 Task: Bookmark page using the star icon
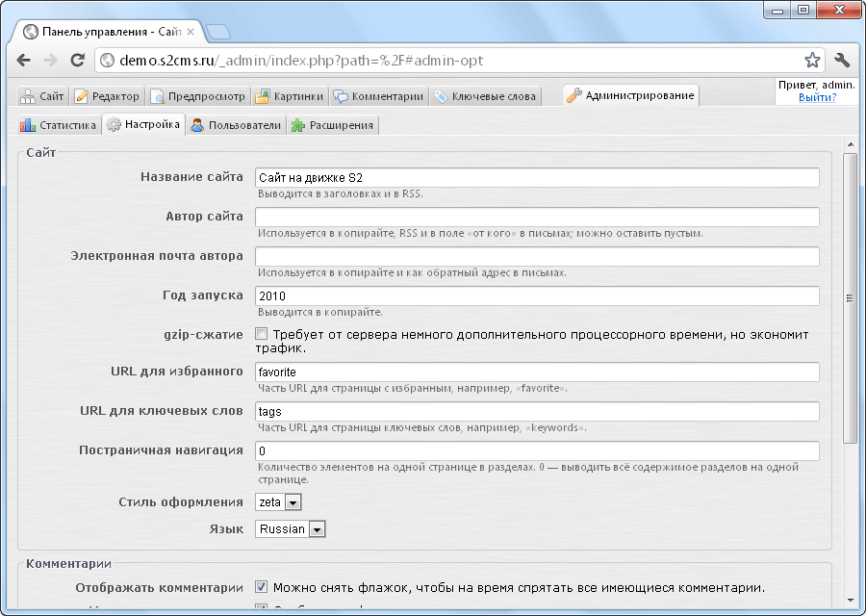pos(812,61)
